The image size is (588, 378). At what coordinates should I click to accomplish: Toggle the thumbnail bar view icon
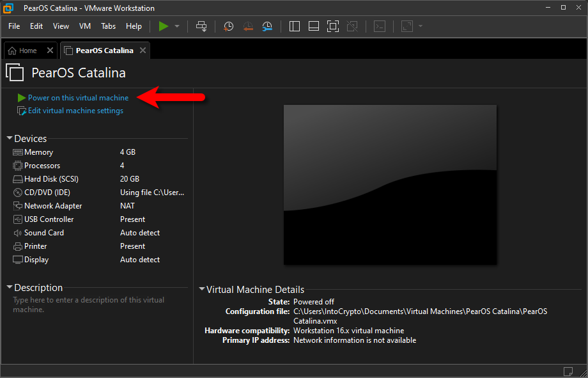pos(314,26)
